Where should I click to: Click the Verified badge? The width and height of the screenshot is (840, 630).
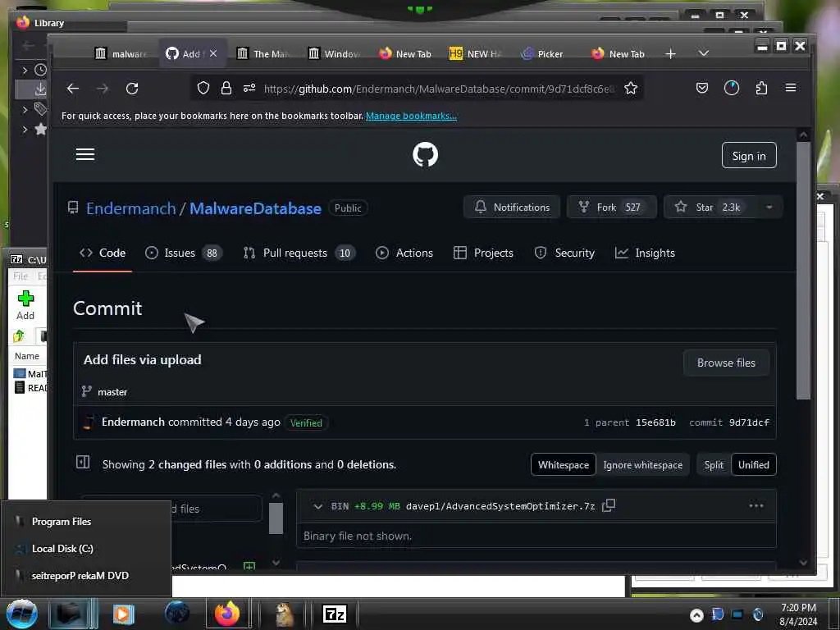tap(307, 422)
